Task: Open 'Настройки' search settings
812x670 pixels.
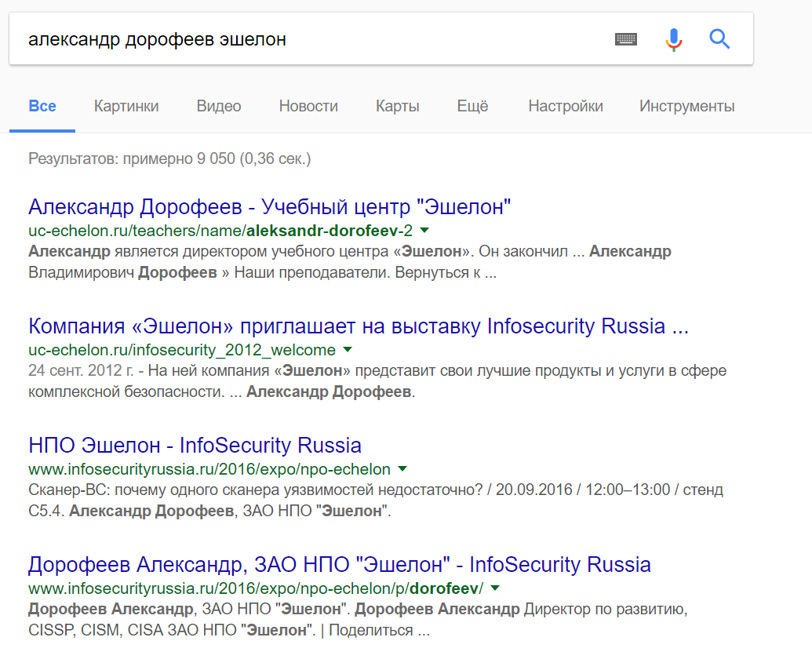Action: (x=566, y=106)
